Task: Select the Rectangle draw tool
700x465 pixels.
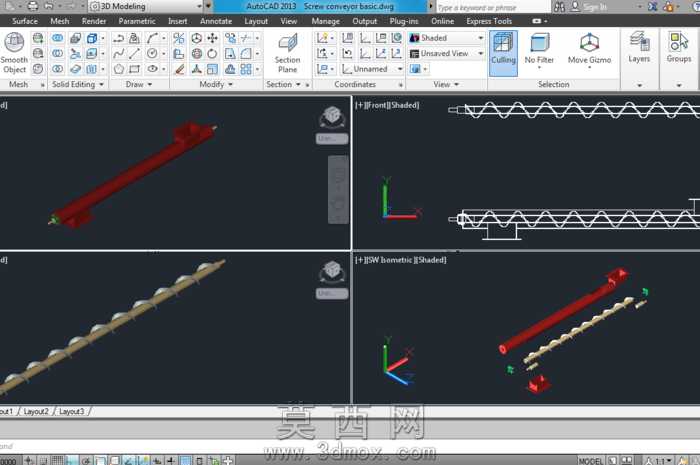Action: pos(134,69)
